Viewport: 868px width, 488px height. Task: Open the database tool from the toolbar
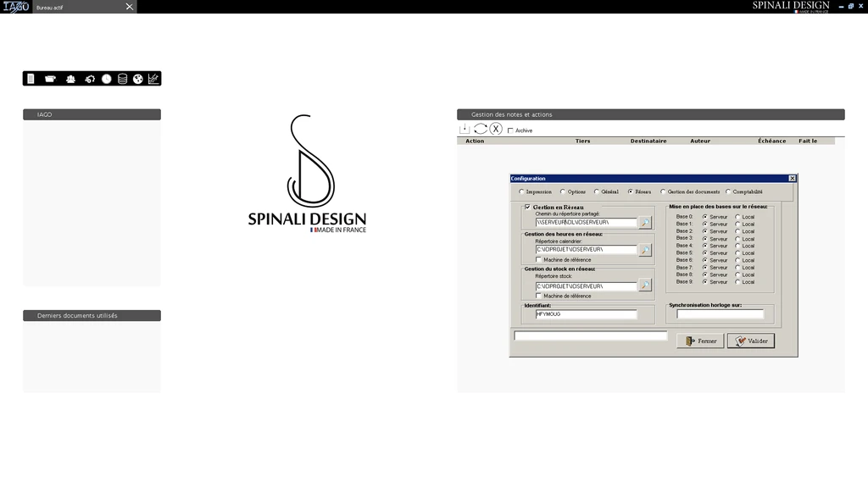click(123, 78)
